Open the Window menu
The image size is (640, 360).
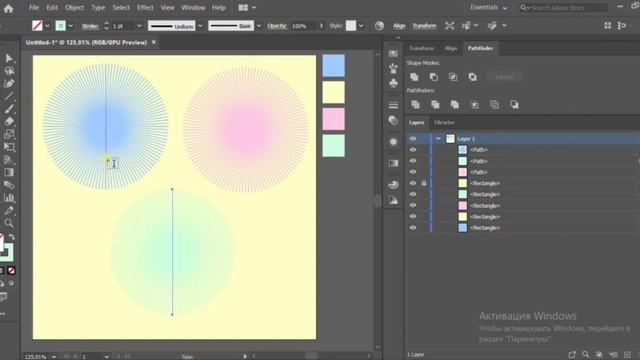click(x=193, y=7)
